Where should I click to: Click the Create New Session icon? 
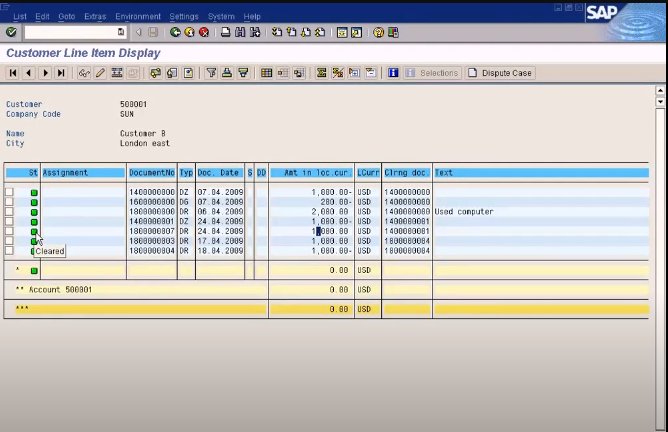342,32
